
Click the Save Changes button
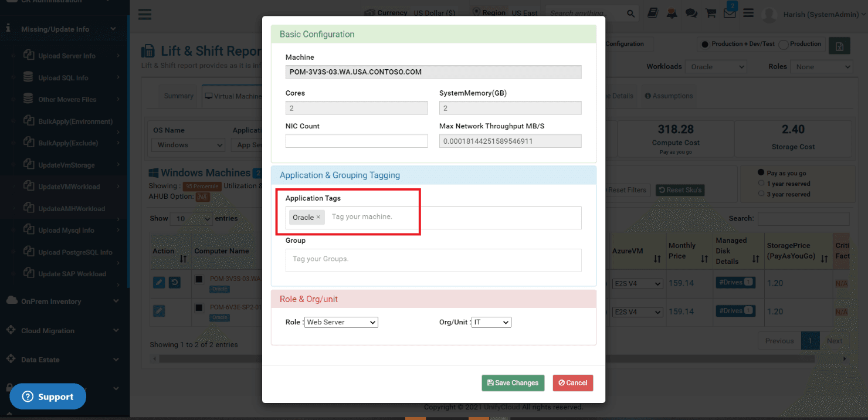click(x=513, y=383)
